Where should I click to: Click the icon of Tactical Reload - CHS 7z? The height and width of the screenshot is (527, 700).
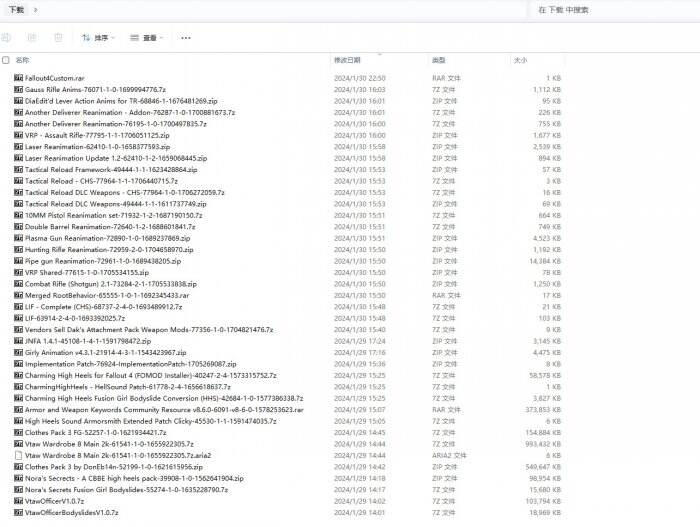[18, 181]
